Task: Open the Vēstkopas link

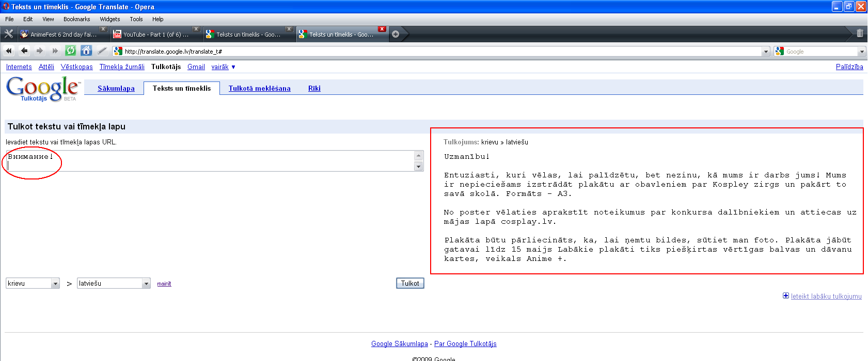Action: tap(77, 67)
